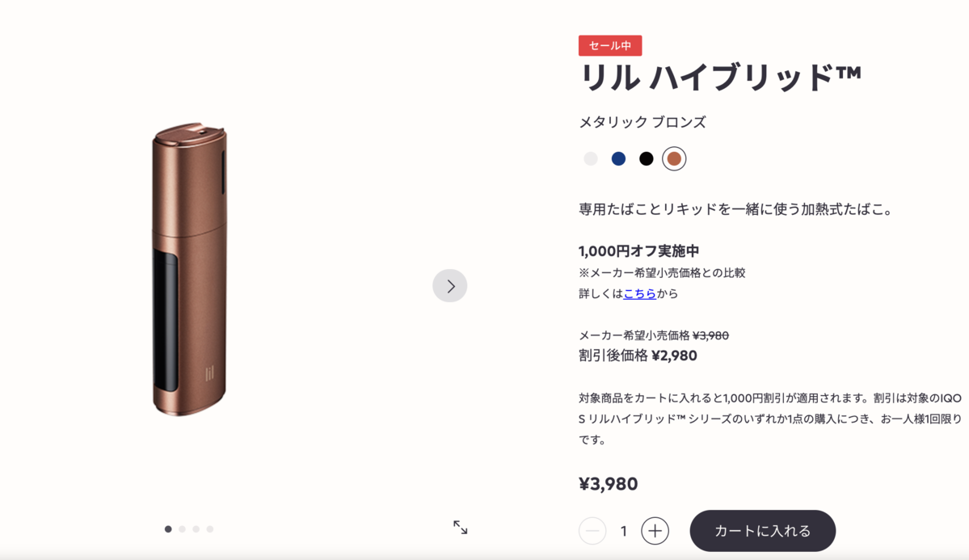Screen dimensions: 969x560
Task: Jump to the first carousel dot
Action: (168, 529)
